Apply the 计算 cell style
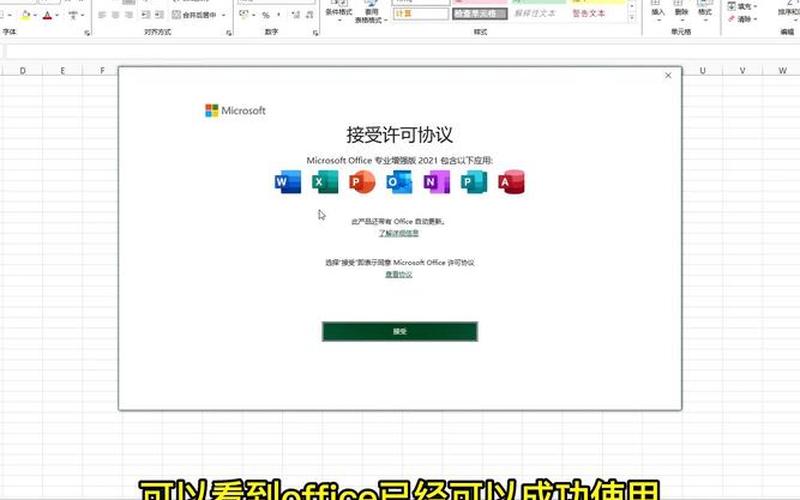The height and width of the screenshot is (500, 800). pos(420,13)
